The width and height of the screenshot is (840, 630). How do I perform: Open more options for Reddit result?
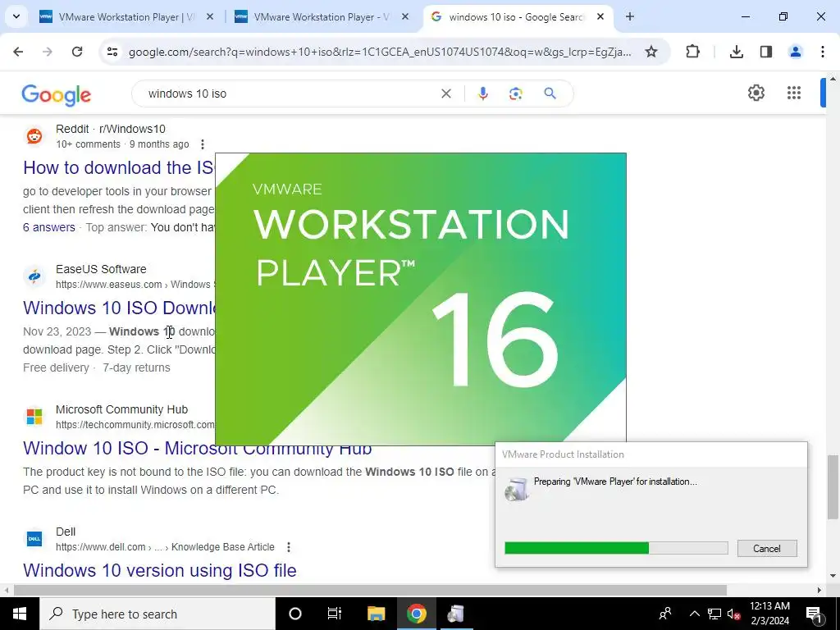coord(202,144)
